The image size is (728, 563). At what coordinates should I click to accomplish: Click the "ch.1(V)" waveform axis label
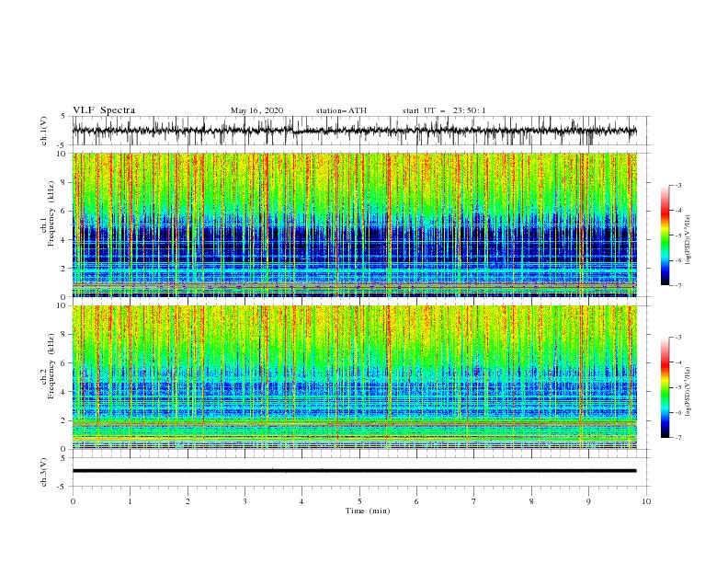[x=44, y=131]
